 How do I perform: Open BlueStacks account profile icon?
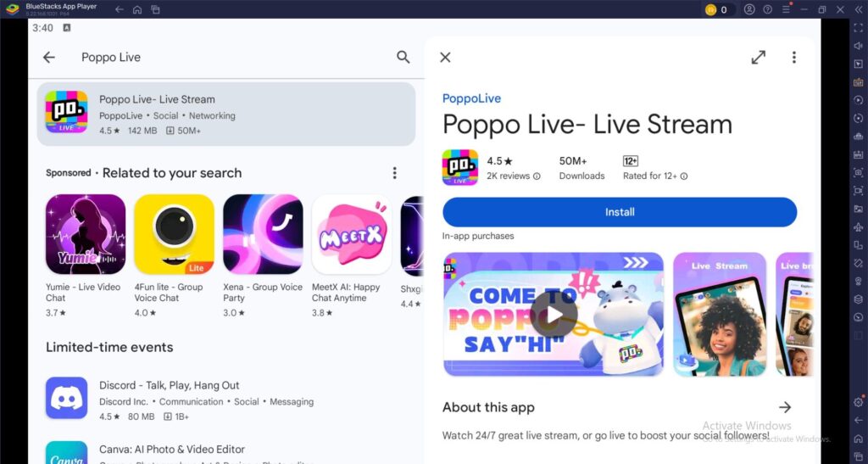tap(749, 9)
